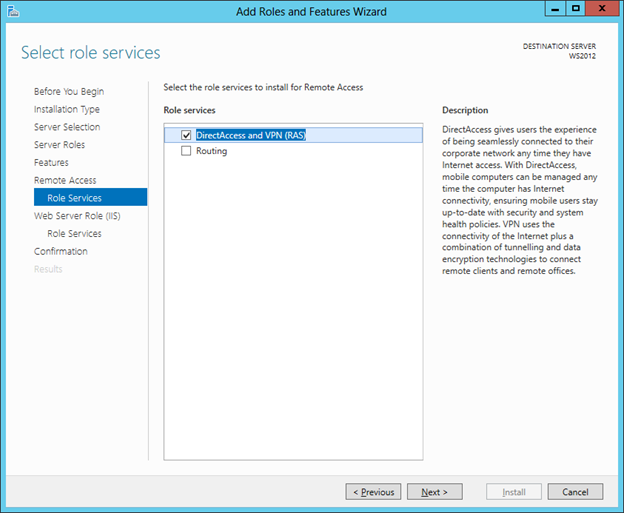The image size is (624, 513).
Task: Maximize the wizard window
Action: [575, 9]
